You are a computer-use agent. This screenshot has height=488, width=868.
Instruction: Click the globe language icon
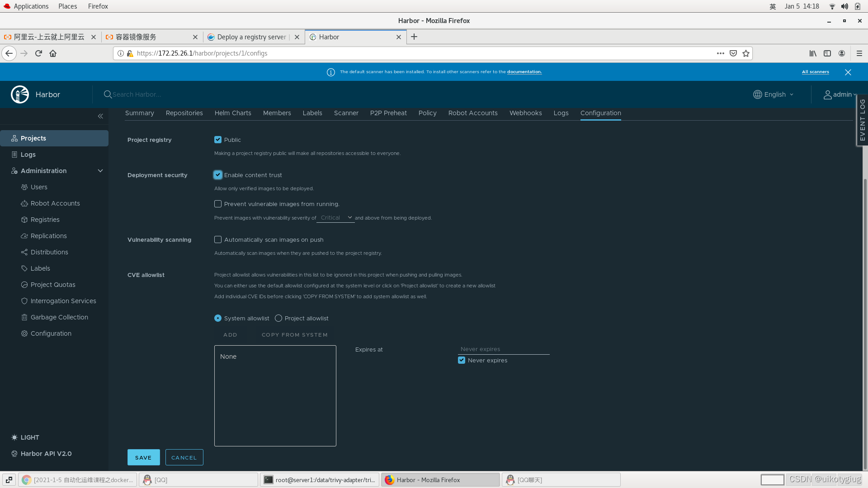758,94
